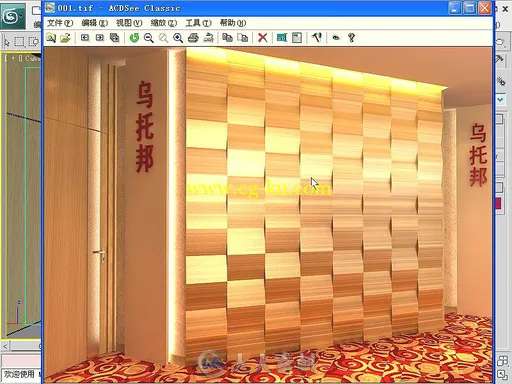Click the pink input field in 3ds Max
This screenshot has width=512, height=384.
(x=21, y=361)
